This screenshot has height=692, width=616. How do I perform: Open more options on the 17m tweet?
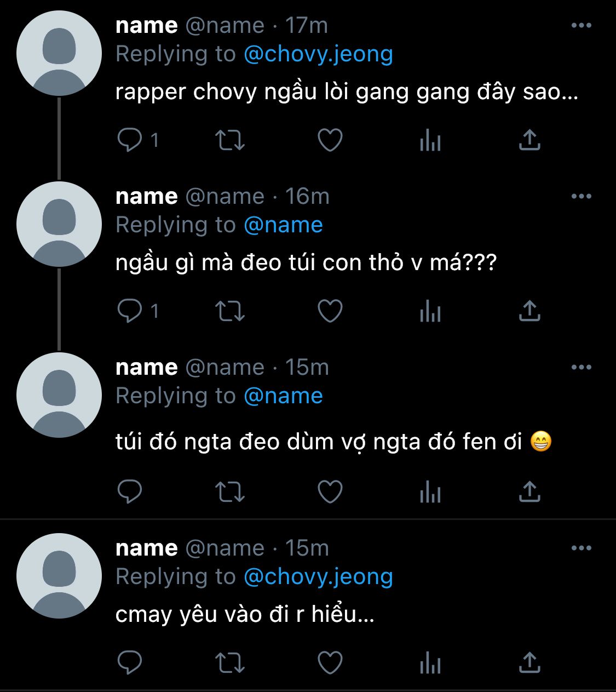point(581,25)
